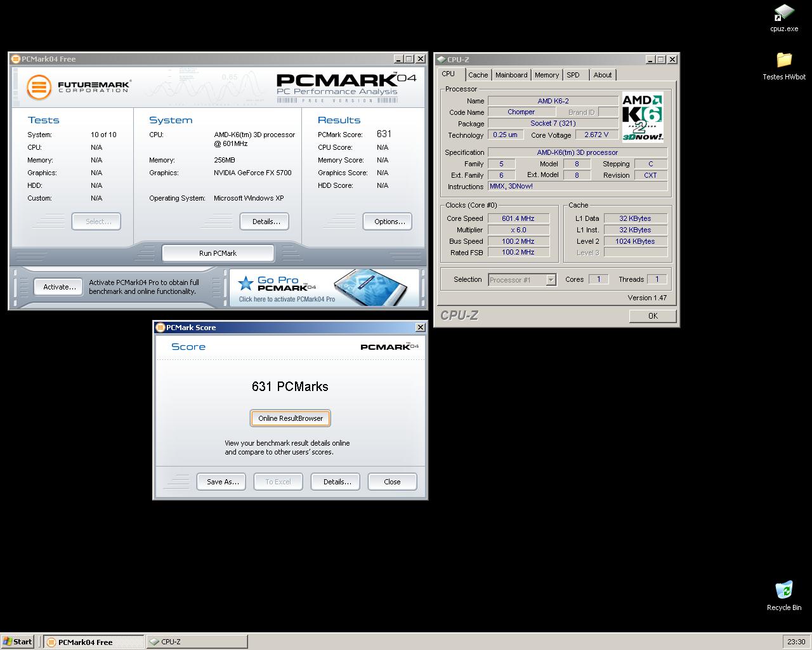Close the CPU-Z window
The height and width of the screenshot is (650, 812).
[672, 60]
